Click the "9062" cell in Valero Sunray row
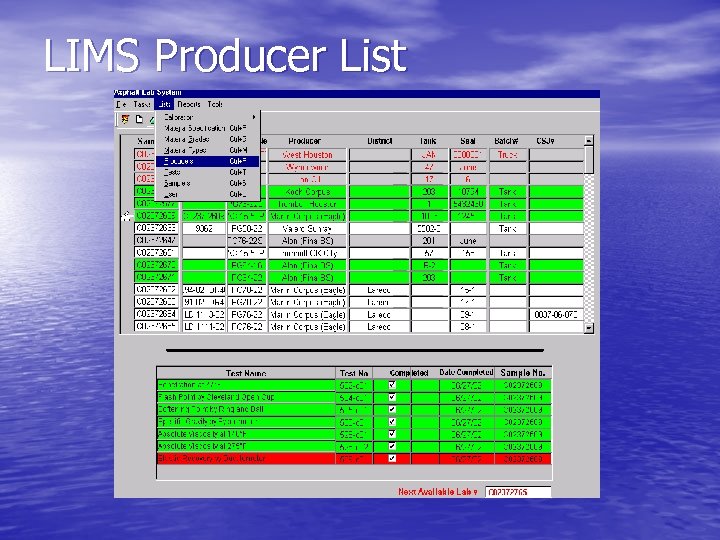Viewport: 720px width, 540px height. (x=204, y=228)
